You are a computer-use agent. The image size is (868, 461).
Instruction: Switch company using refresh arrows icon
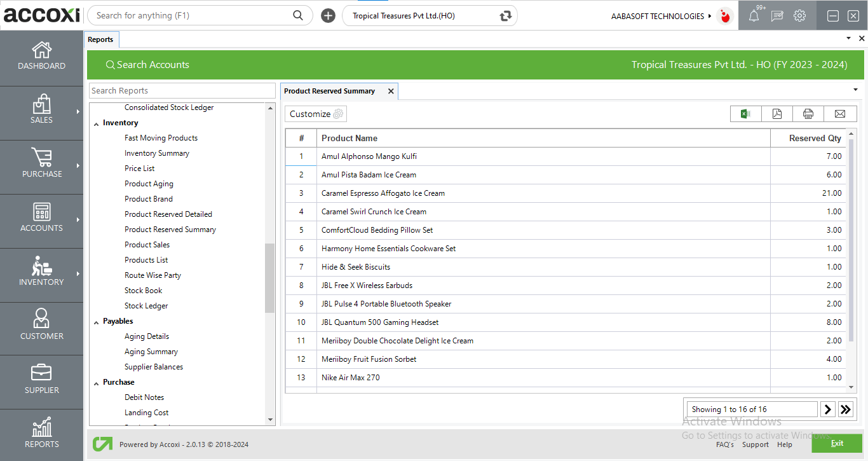coord(505,16)
